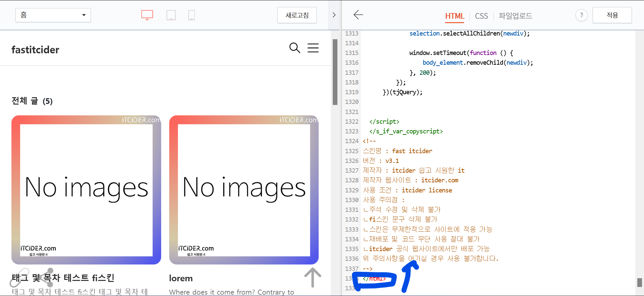The width and height of the screenshot is (644, 296).
Task: Open the help question mark icon
Action: (x=582, y=15)
